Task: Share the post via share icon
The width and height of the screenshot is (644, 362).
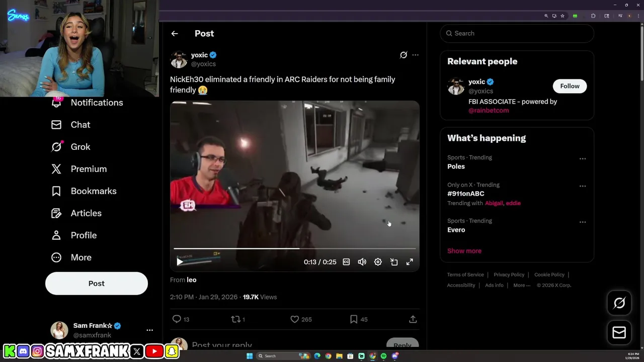Action: (413, 319)
